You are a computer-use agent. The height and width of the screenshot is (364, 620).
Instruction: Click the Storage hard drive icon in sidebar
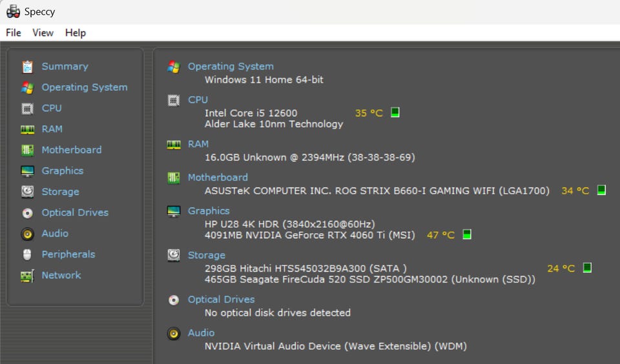(27, 192)
